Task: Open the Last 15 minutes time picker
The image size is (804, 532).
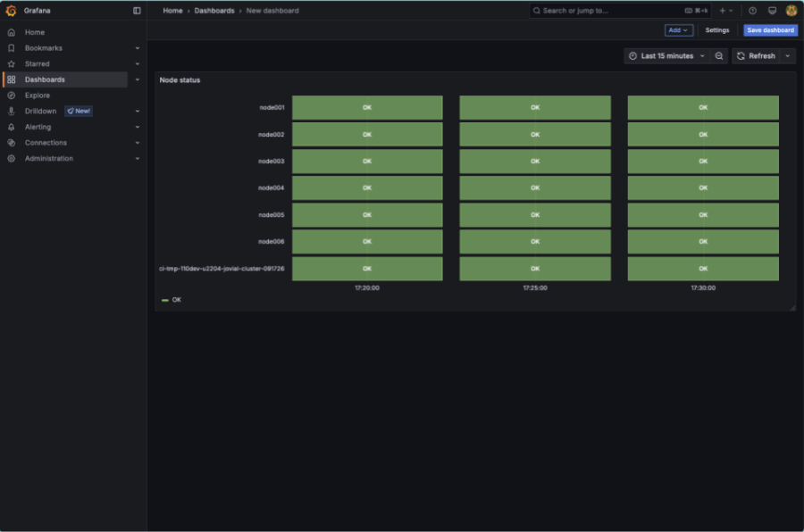Action: point(666,56)
